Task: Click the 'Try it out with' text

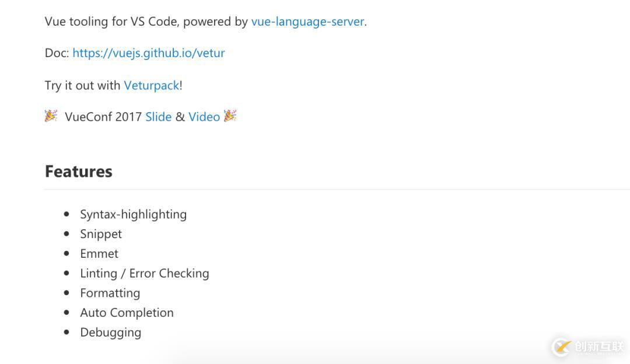Action: (x=82, y=85)
